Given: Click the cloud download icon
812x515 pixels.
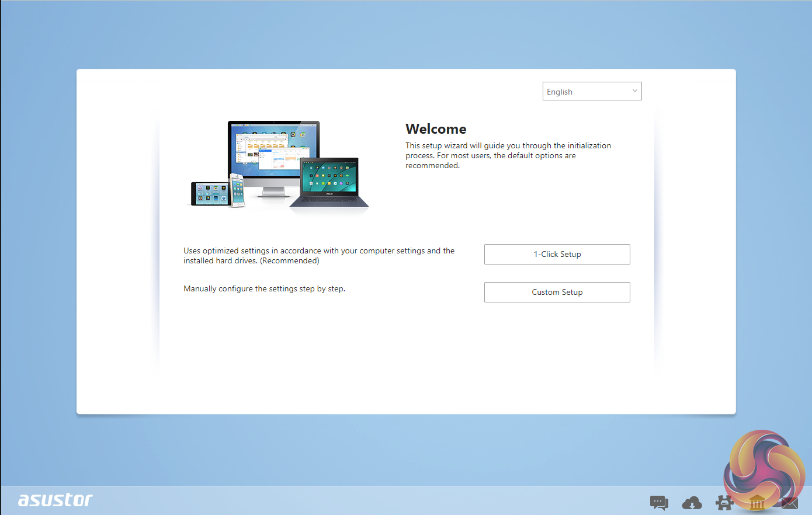Looking at the screenshot, I should click(692, 503).
